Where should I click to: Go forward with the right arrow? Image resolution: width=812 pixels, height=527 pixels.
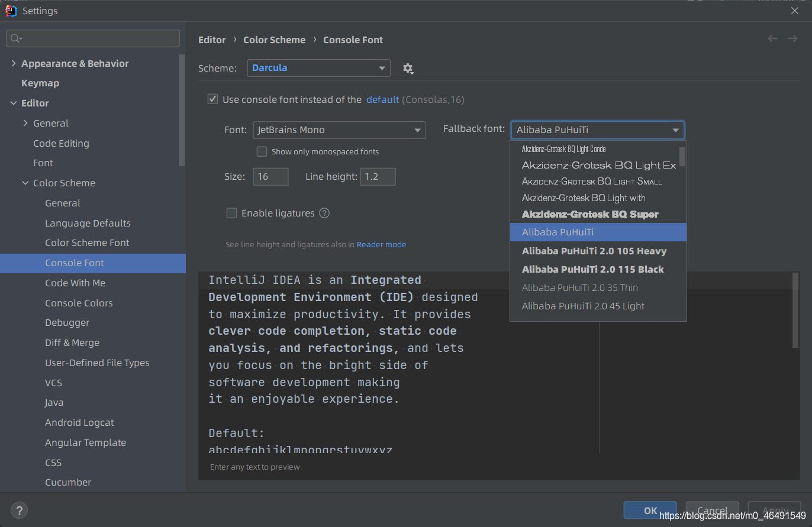tap(792, 38)
